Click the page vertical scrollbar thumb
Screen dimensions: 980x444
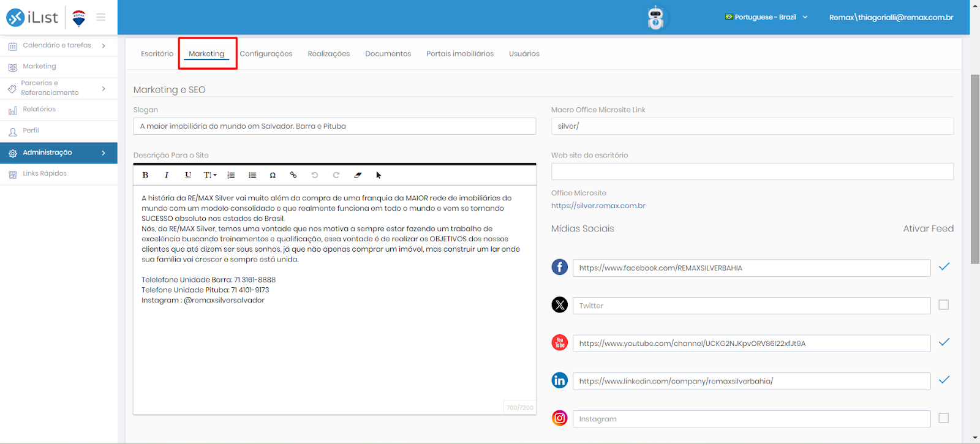(975, 169)
